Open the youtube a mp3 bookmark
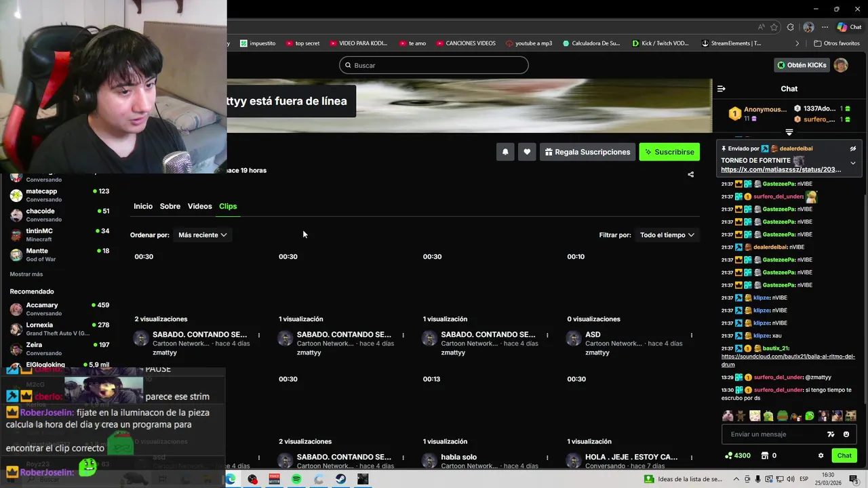The width and height of the screenshot is (868, 488). coord(529,43)
